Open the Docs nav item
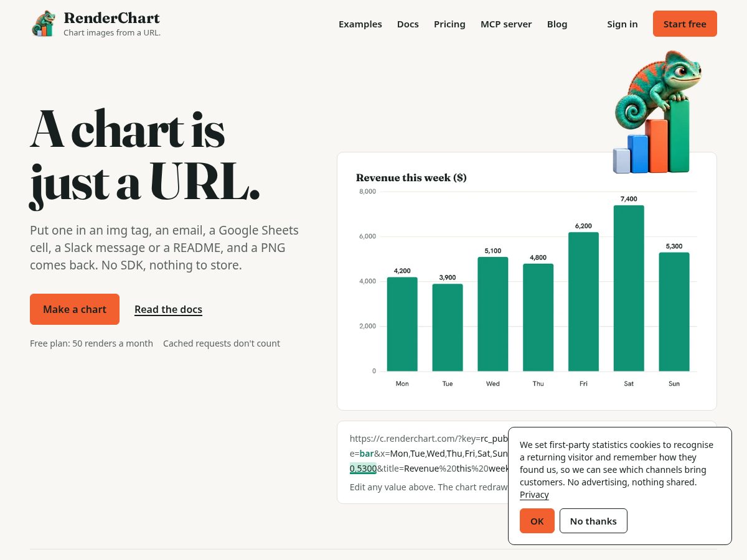747x560 pixels. coord(408,24)
